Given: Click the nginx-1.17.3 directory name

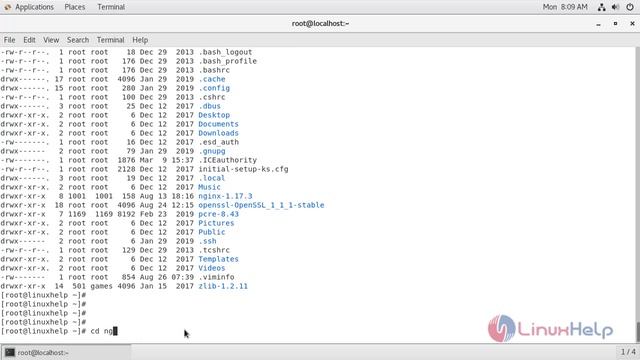Looking at the screenshot, I should click(x=225, y=196).
